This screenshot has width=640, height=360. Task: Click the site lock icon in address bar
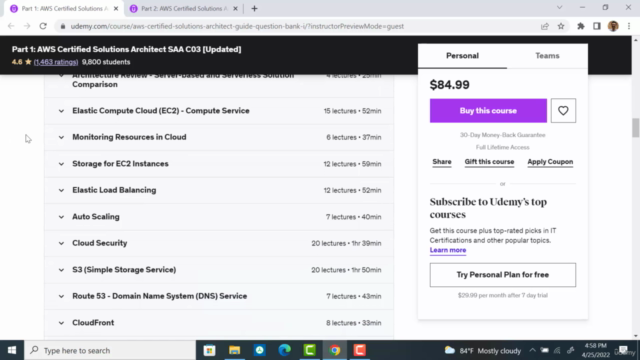[x=62, y=26]
